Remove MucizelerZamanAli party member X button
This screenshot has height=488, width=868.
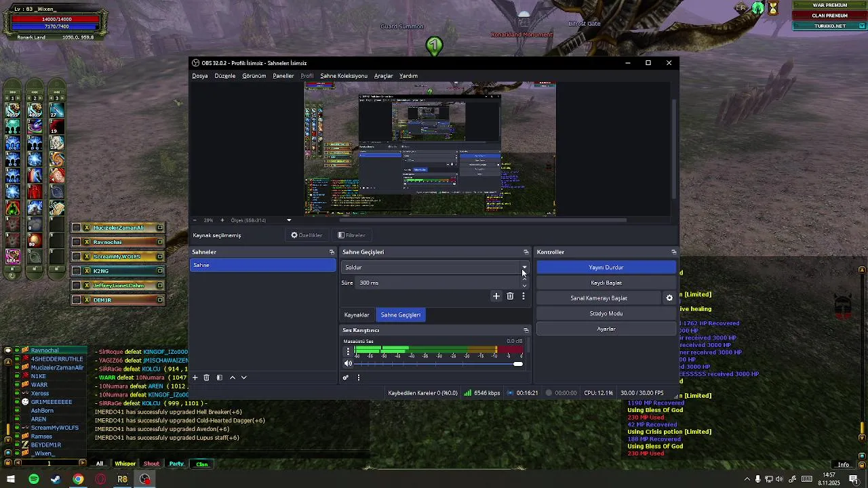tap(87, 228)
